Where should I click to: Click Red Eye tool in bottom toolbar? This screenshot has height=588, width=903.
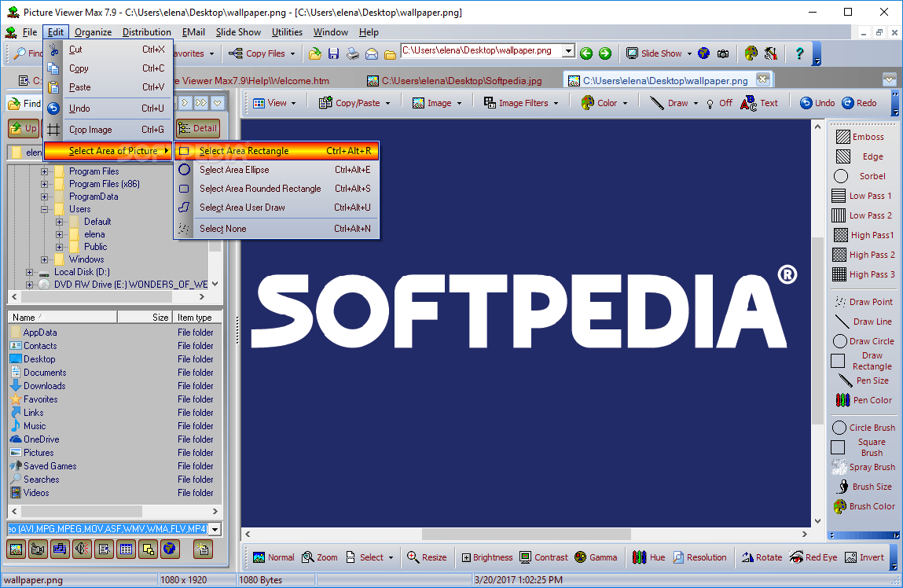[x=813, y=557]
